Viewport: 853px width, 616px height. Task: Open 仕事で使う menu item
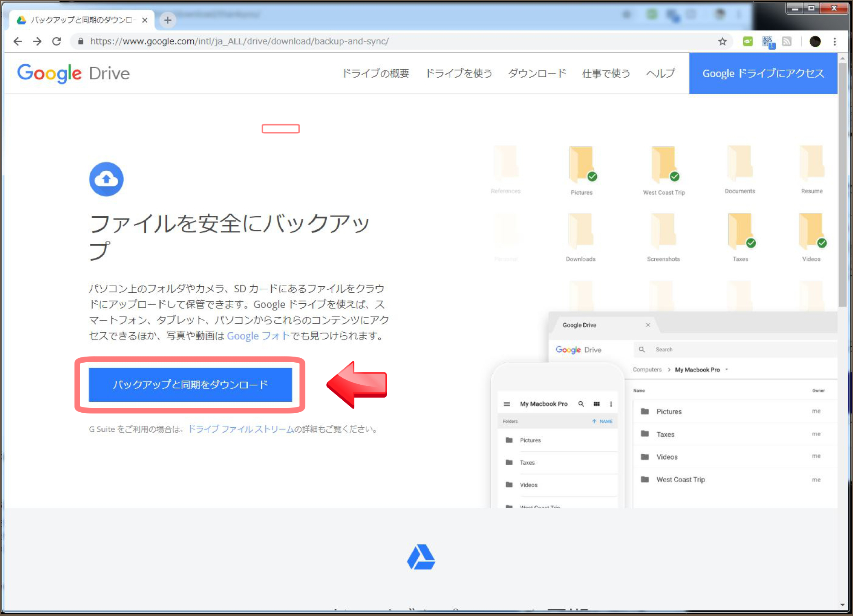tap(606, 73)
